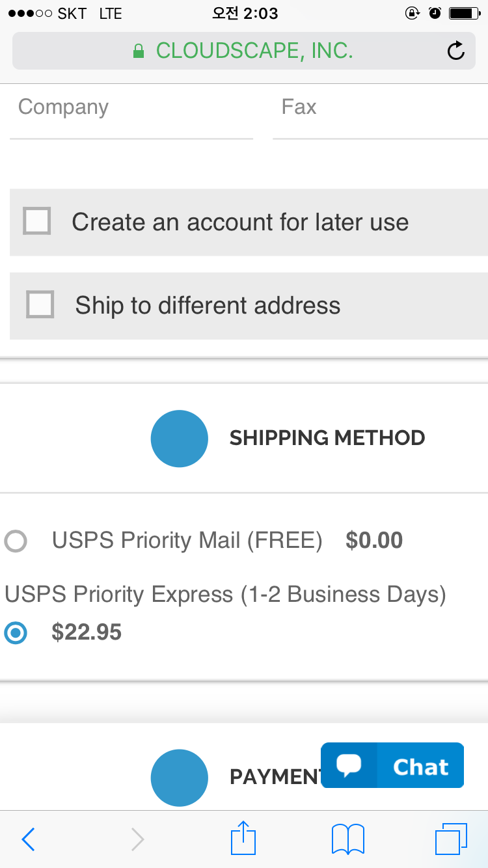Select the $22.95 Priority Express radio button
Viewport: 488px width, 868px height.
pos(16,632)
